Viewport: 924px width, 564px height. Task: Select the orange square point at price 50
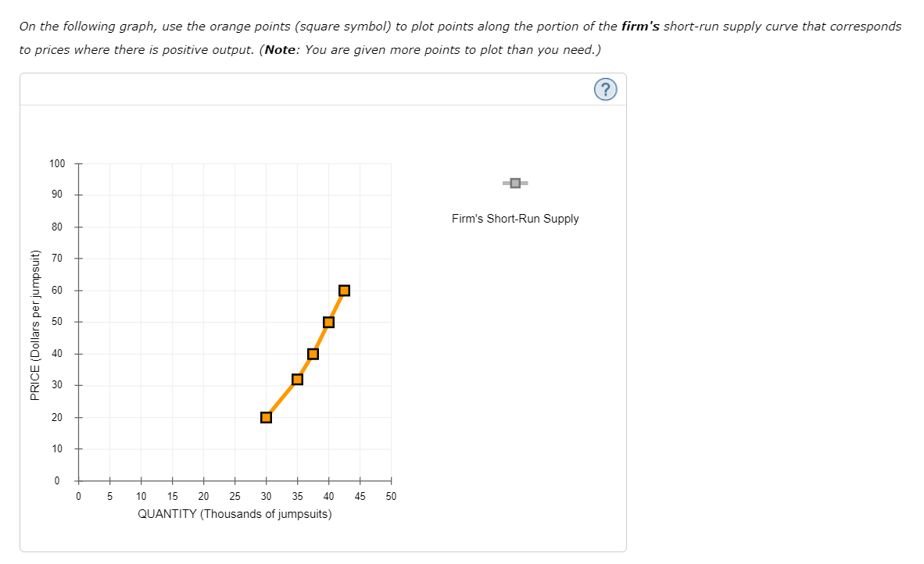[x=328, y=321]
